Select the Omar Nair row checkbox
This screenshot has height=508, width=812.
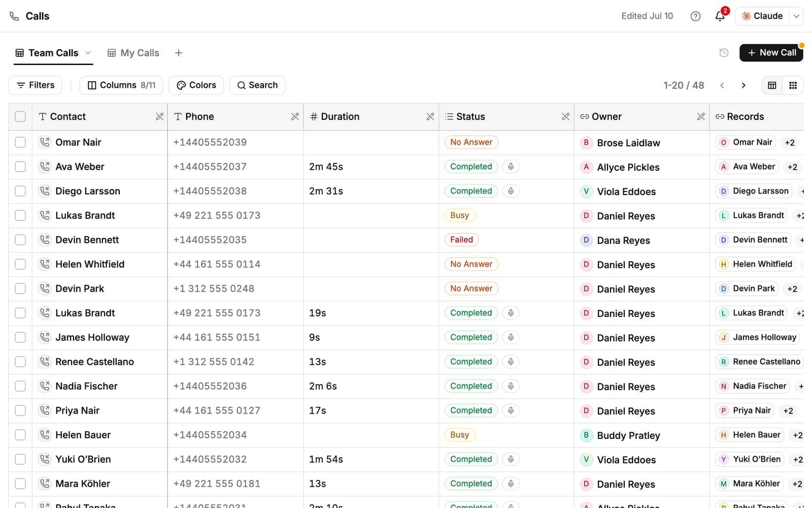coord(20,142)
